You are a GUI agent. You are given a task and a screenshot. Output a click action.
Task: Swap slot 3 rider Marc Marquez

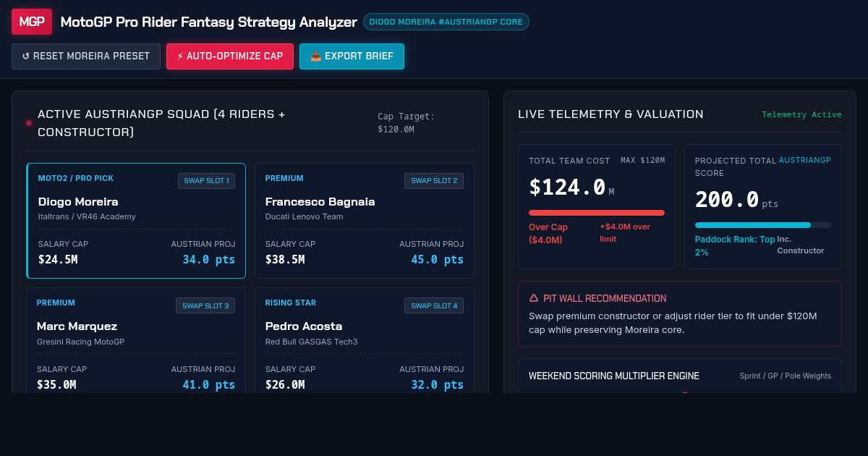coord(205,305)
